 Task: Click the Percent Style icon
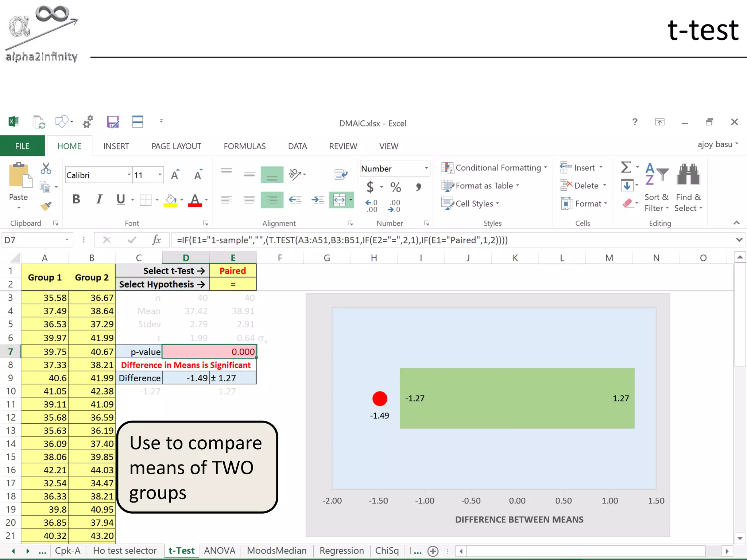(395, 187)
